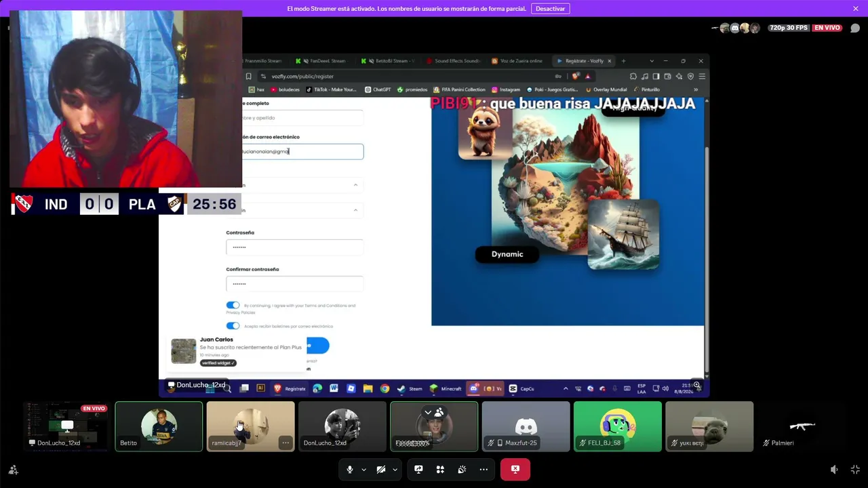Open Overlay Mundial bookmark

point(606,89)
